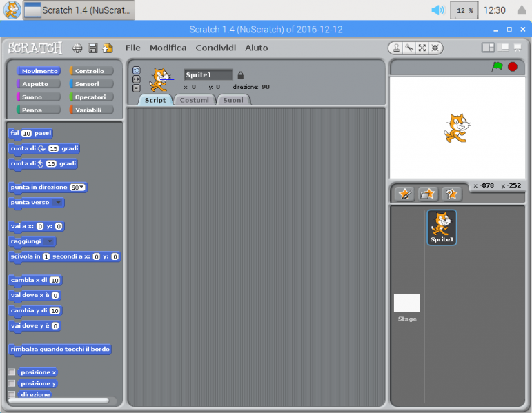Switch to full stage view
The width and height of the screenshot is (532, 413).
(x=503, y=48)
